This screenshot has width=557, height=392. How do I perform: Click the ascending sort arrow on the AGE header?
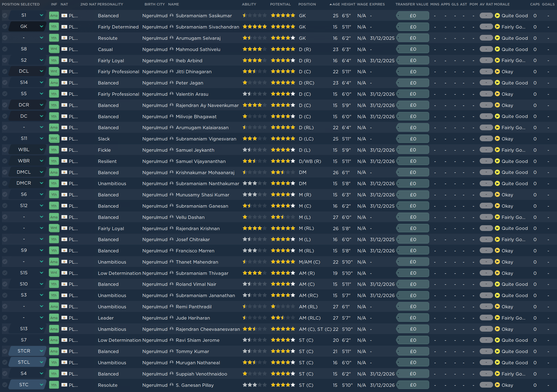[331, 4]
